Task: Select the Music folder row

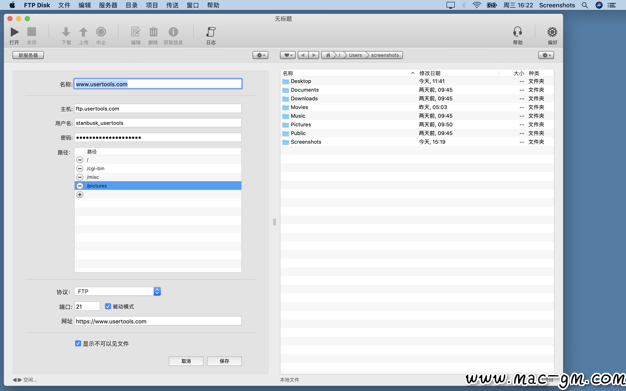Action: 417,116
